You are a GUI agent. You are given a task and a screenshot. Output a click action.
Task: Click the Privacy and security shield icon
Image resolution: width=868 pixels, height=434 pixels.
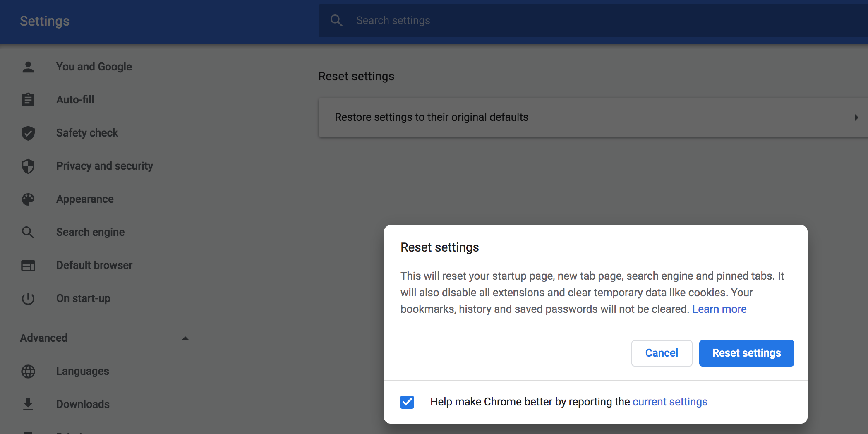28,166
